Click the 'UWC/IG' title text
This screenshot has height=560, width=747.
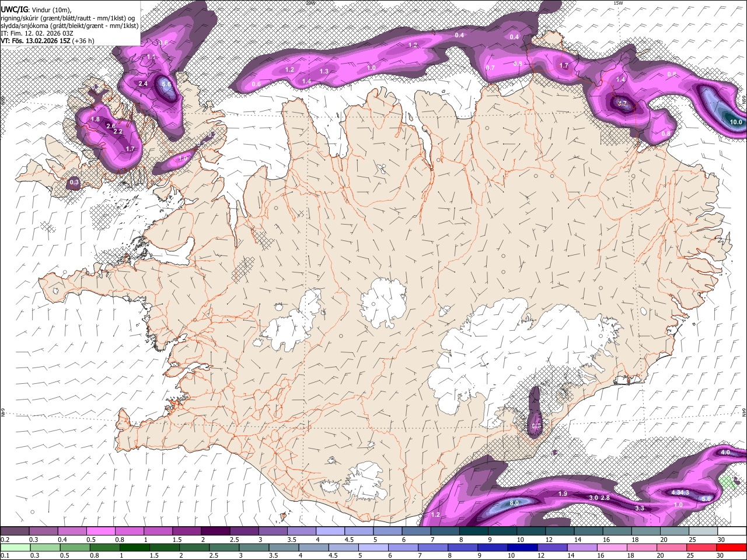[x=14, y=9]
